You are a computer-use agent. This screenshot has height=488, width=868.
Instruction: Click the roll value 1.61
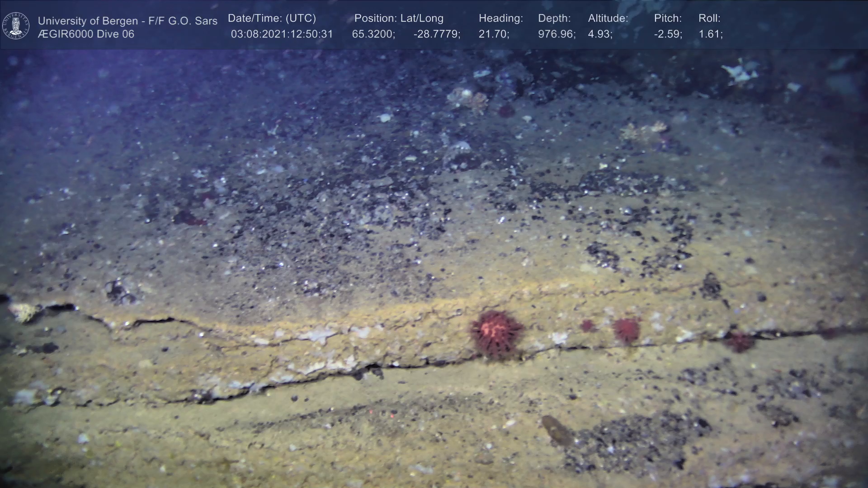click(x=711, y=34)
